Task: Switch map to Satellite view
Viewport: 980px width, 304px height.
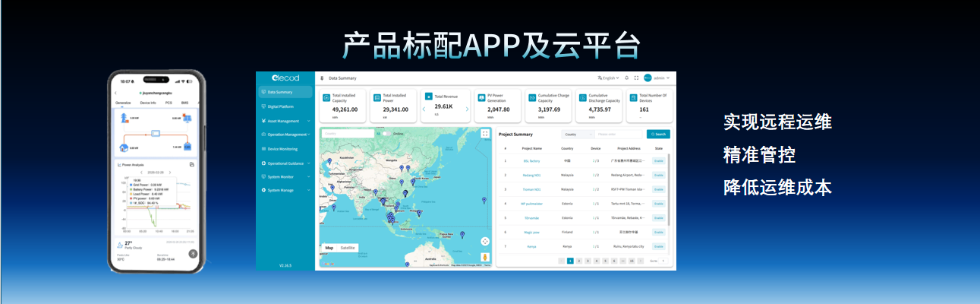Action: coord(348,248)
